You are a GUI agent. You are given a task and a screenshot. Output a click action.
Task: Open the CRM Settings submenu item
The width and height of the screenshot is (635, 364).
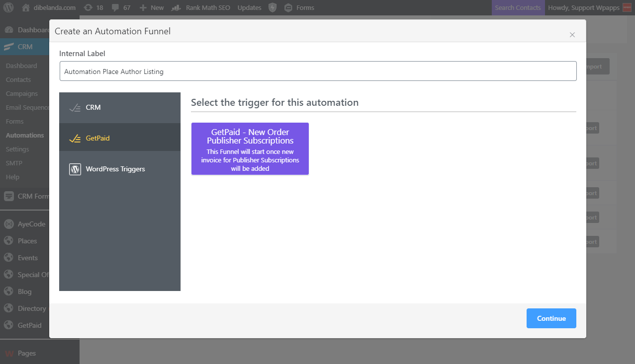click(17, 149)
